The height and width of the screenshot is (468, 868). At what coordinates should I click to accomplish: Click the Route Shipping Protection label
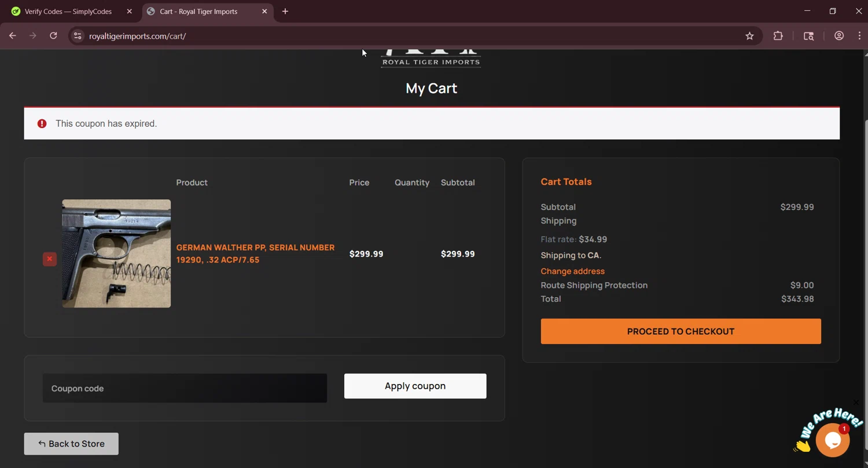pos(594,285)
